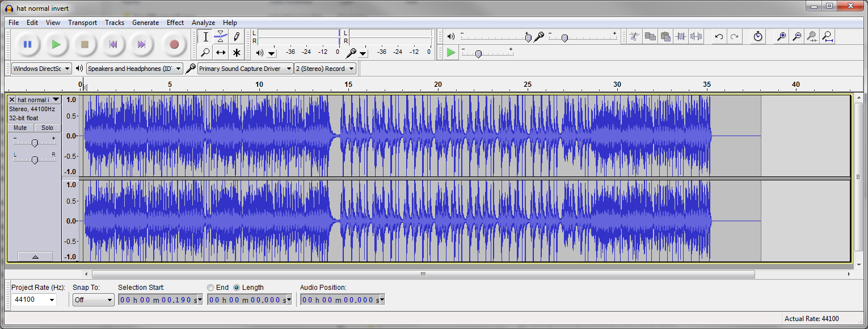The width and height of the screenshot is (868, 329).
Task: Open the Windows DirectSound host dropdown
Action: 41,69
